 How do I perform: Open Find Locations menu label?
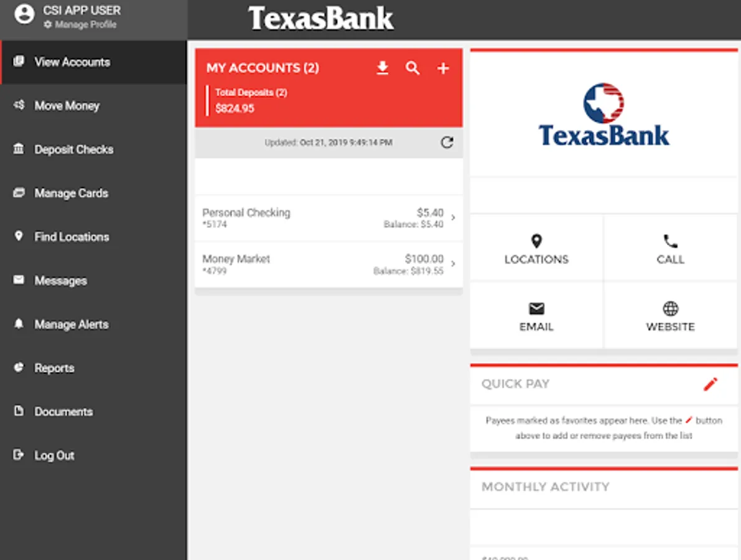[x=72, y=237]
